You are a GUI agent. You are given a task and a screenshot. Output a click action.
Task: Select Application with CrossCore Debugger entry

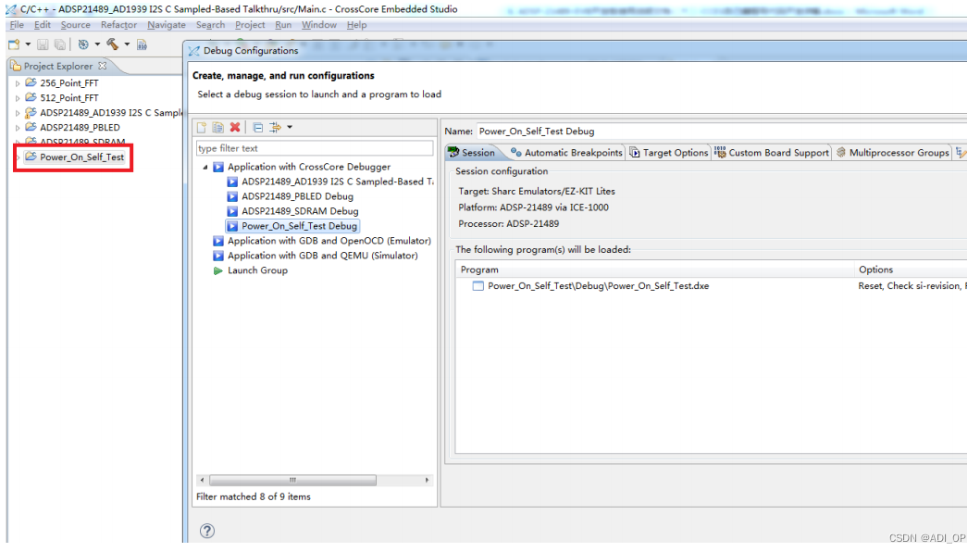pos(302,167)
